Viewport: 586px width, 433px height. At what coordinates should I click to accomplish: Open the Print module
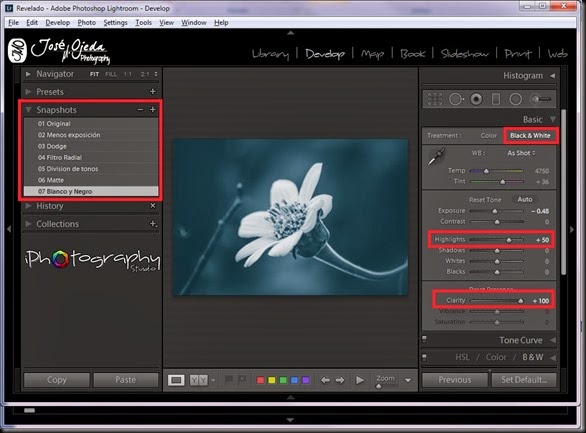(518, 54)
